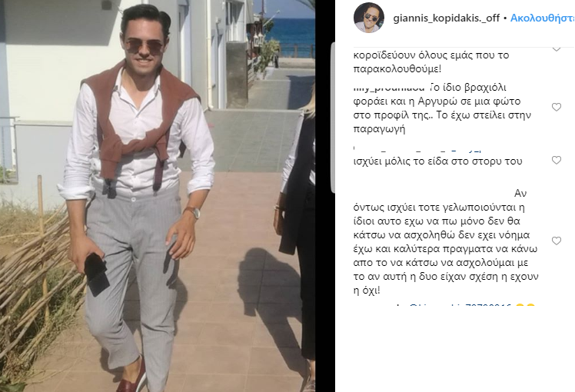Click the comment text 'κάτσω να ασχοληθώ δεν εχει νόημα'
This screenshot has width=575, height=392.
pyautogui.click(x=441, y=235)
